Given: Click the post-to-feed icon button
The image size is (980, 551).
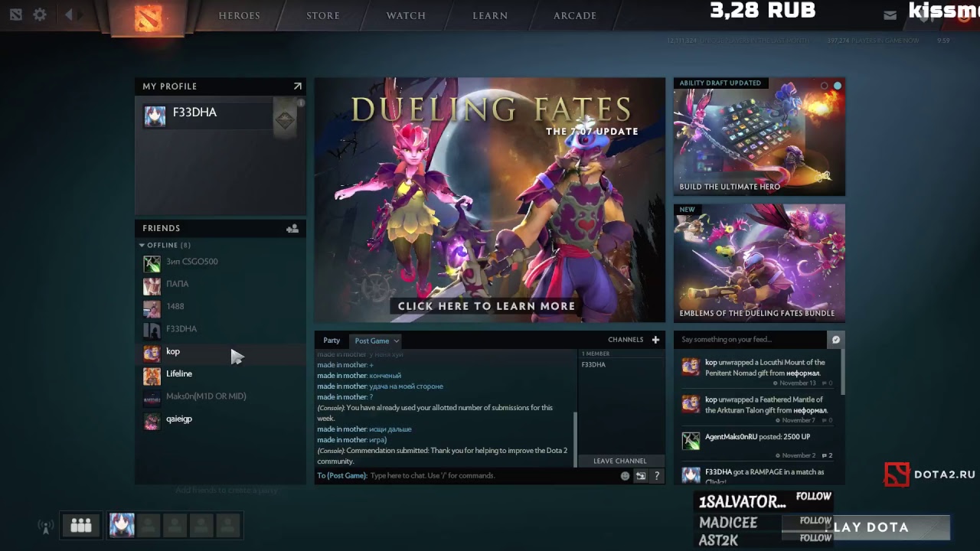Looking at the screenshot, I should coord(835,340).
